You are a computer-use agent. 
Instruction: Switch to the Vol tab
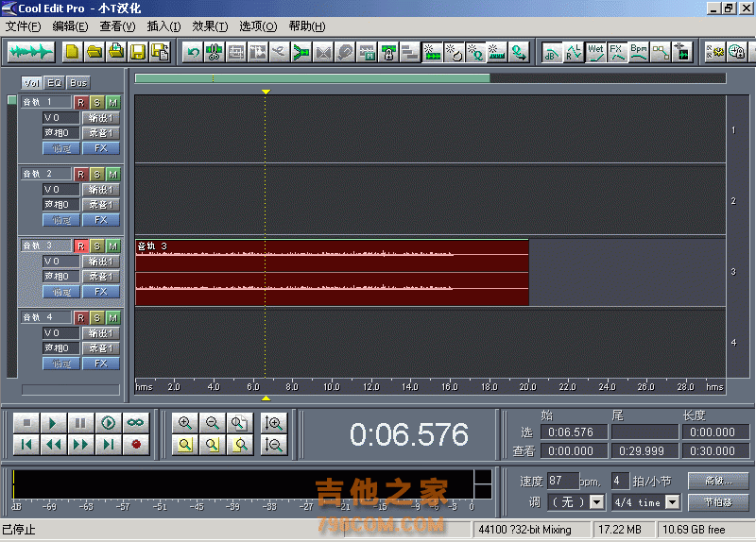[32, 83]
